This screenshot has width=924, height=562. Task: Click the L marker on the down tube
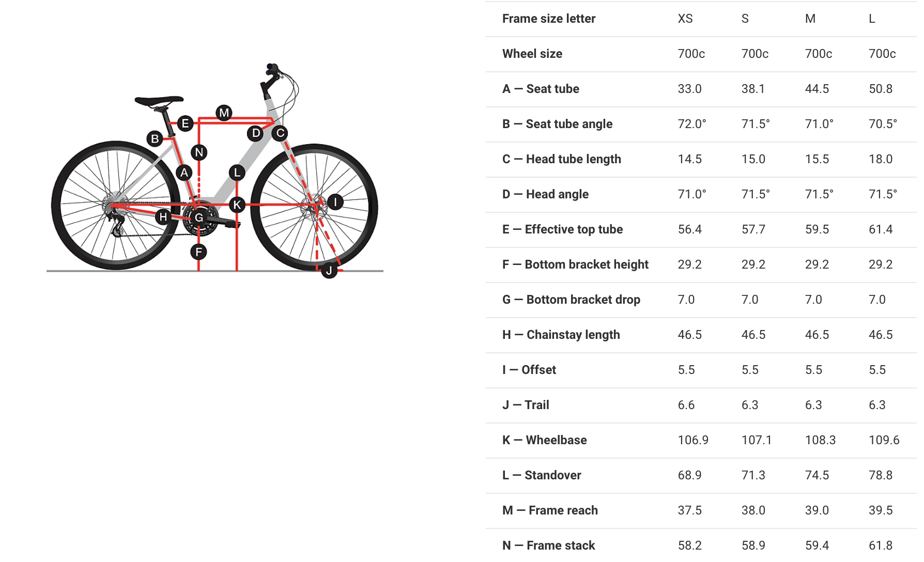(237, 173)
